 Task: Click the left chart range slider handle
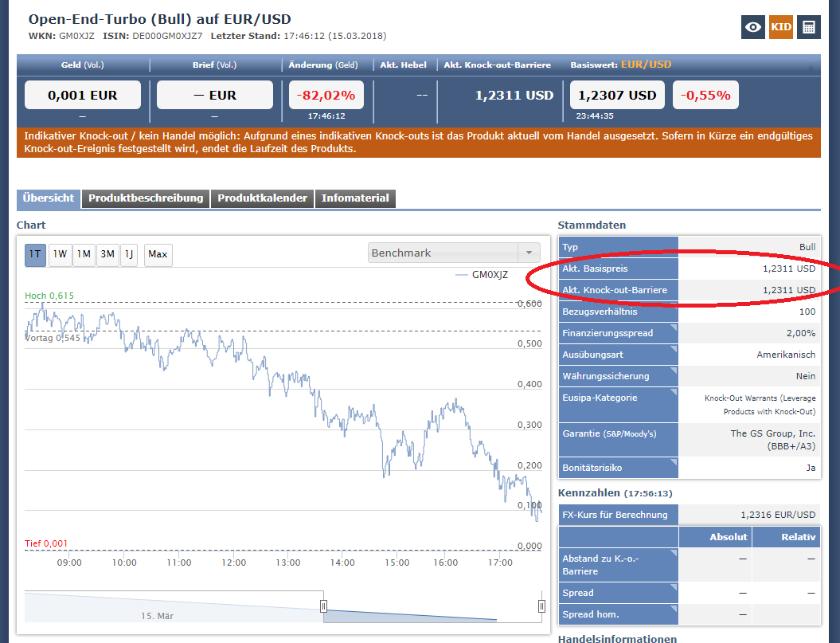coord(323,606)
